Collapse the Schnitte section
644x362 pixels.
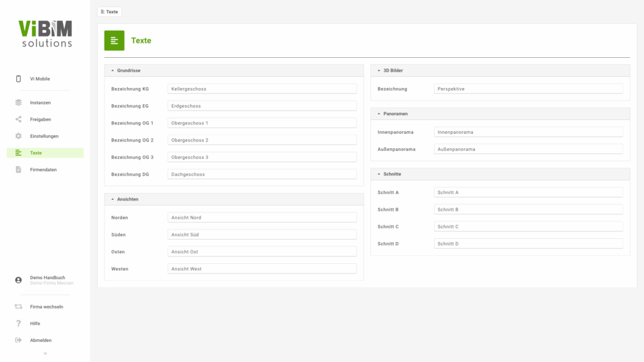pos(379,174)
